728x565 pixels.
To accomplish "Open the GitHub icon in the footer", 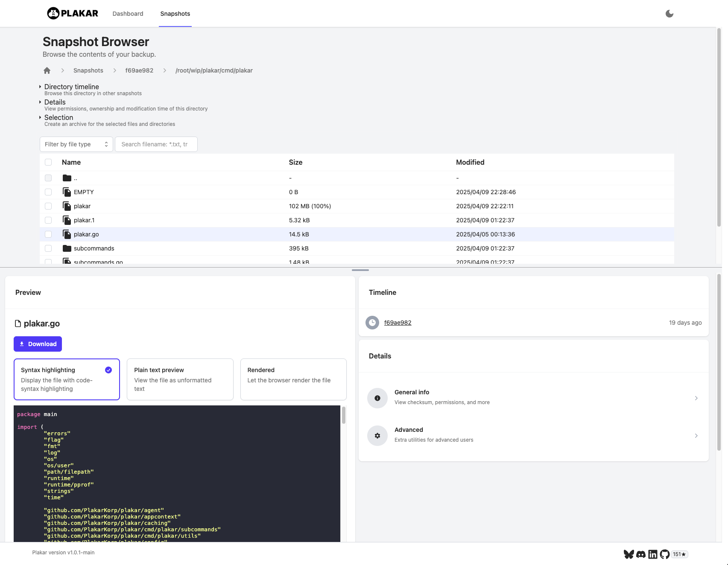I will (664, 554).
